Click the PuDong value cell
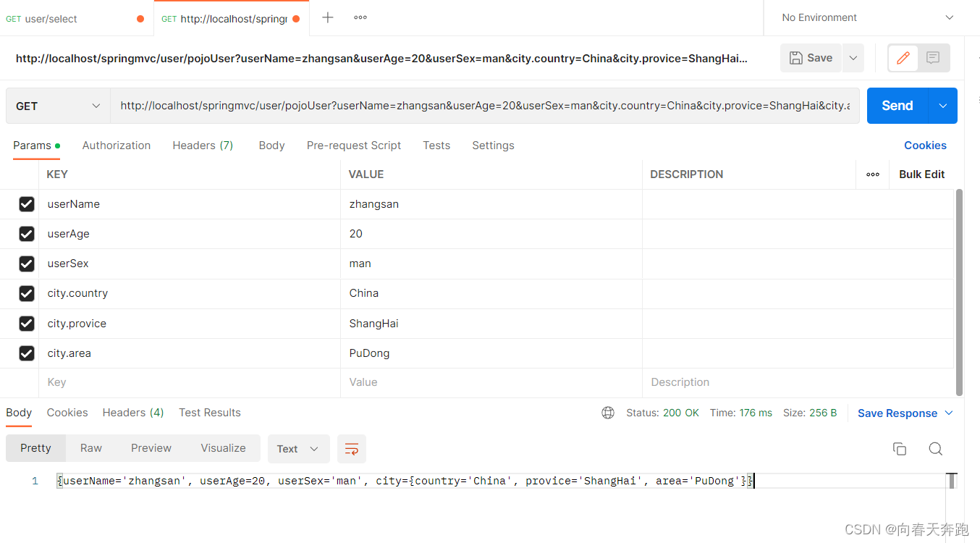Image resolution: width=980 pixels, height=543 pixels. (x=491, y=353)
